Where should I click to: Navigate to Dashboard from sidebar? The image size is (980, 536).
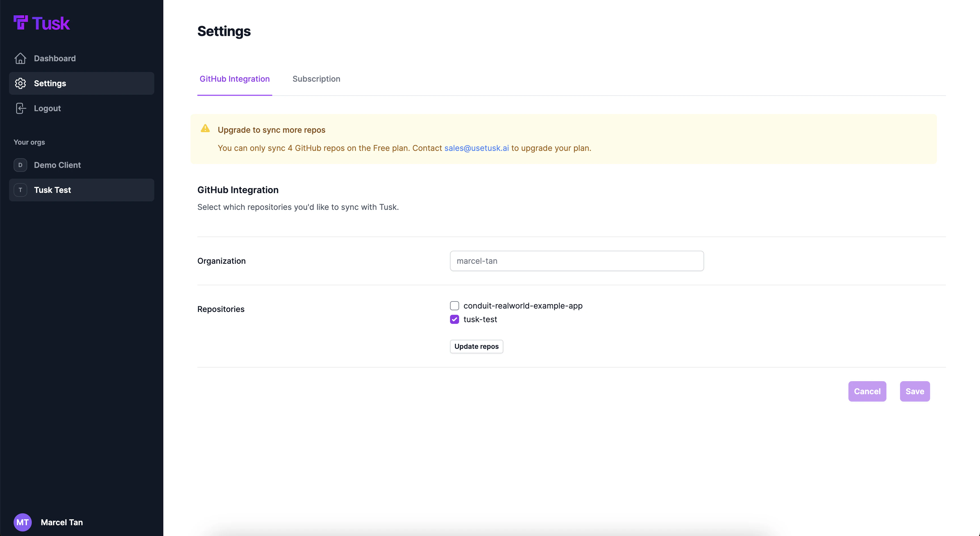pos(55,58)
